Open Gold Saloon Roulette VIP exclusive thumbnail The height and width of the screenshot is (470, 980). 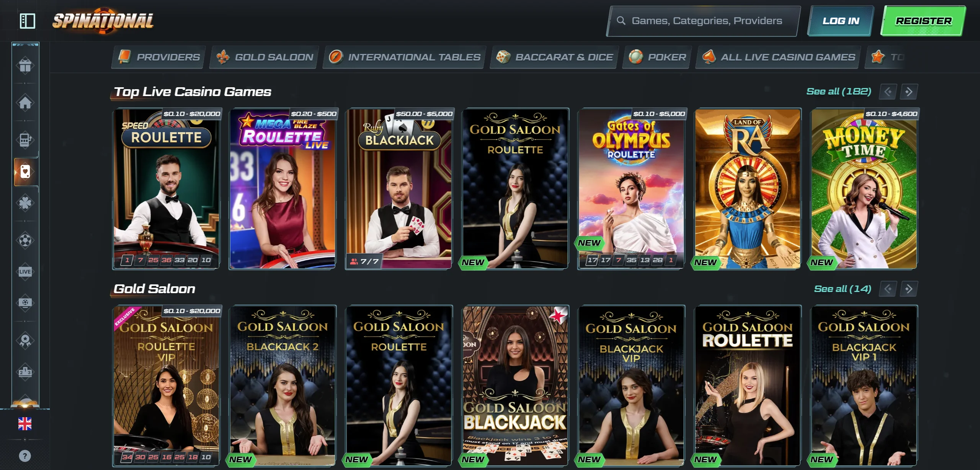167,386
